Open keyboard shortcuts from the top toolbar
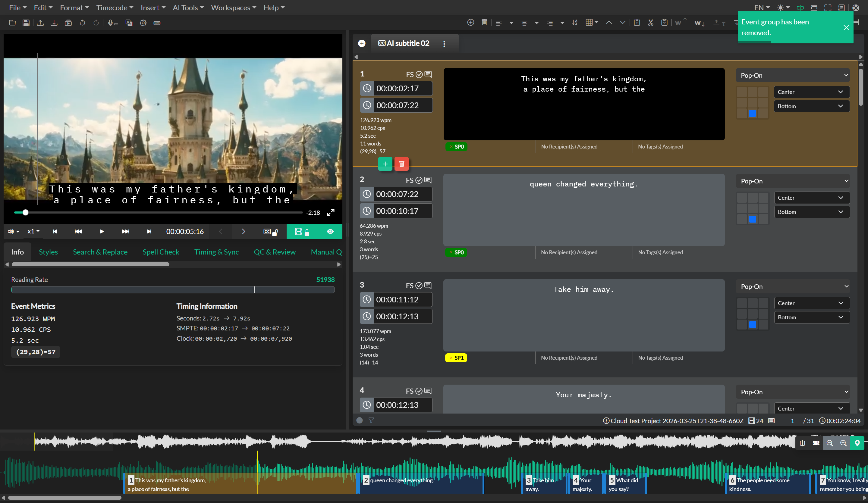This screenshot has height=503, width=868. 157,23
